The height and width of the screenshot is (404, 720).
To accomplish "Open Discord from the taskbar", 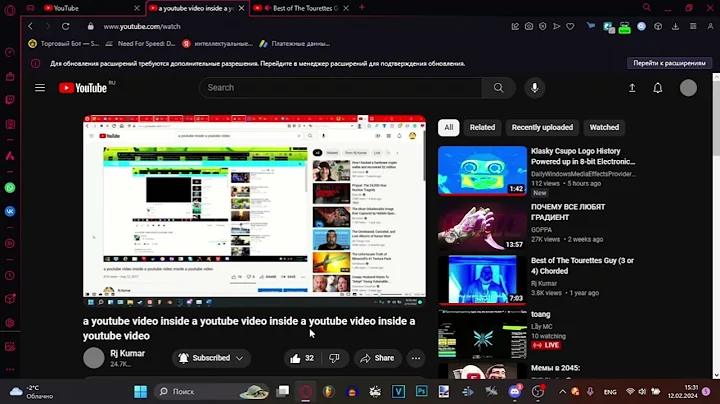I will [x=514, y=391].
